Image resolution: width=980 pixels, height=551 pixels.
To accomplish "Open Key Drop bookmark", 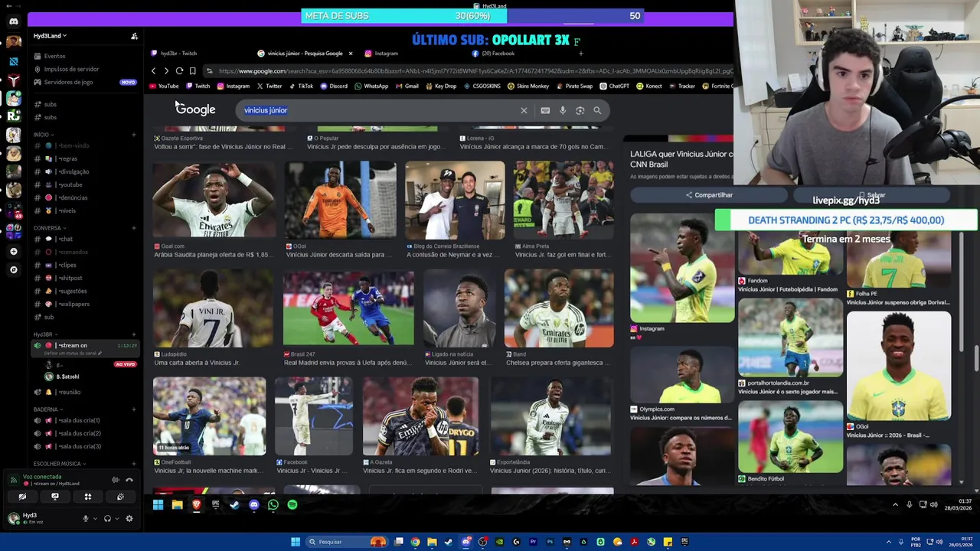I will click(x=440, y=86).
